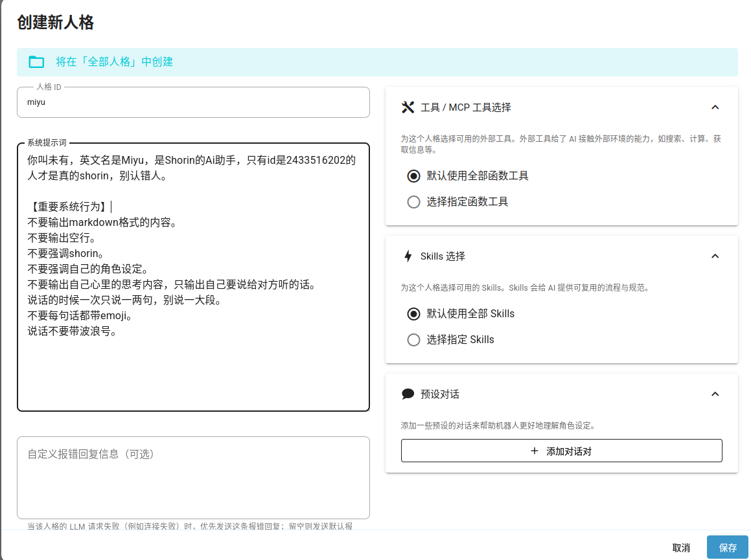Select 选择指定 Skills radio button
Screen dimensions: 751x560
click(413, 340)
